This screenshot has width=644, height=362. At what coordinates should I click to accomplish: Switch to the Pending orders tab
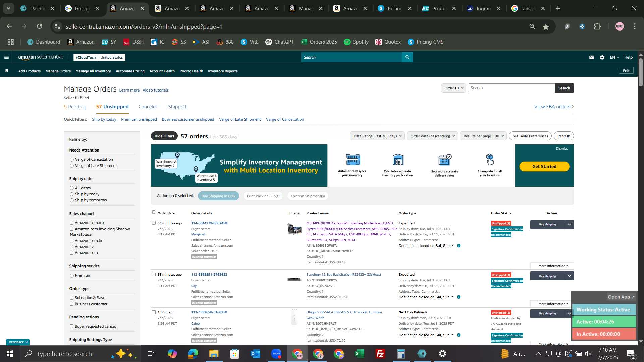click(75, 107)
